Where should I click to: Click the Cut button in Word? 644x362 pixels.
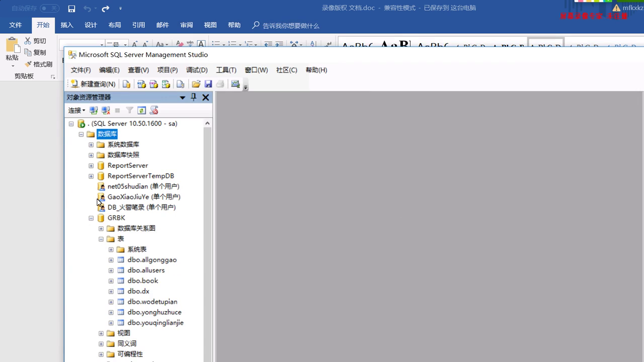click(36, 41)
